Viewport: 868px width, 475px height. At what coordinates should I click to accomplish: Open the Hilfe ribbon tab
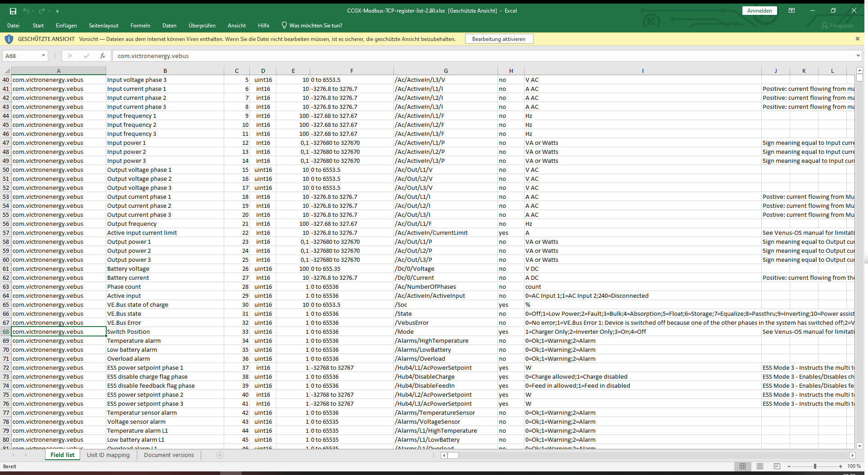[x=264, y=26]
